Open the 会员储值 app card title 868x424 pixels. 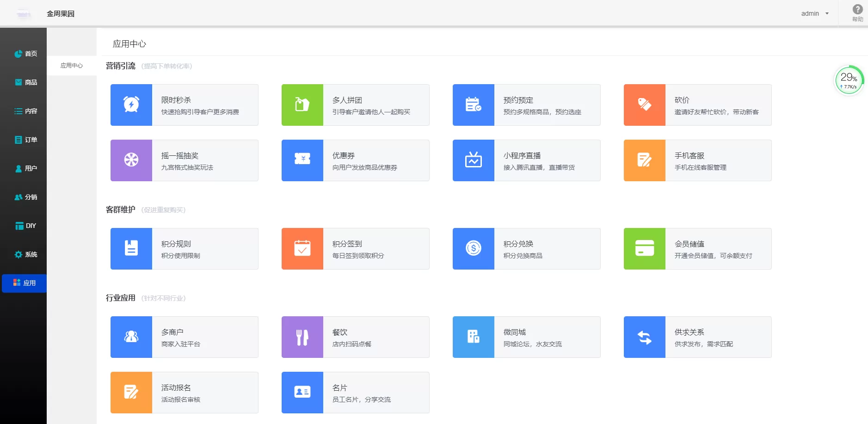pyautogui.click(x=689, y=244)
